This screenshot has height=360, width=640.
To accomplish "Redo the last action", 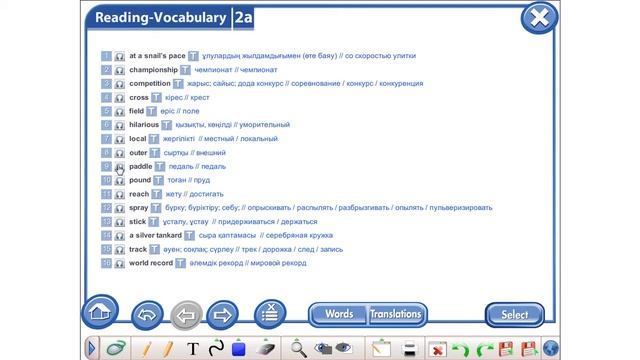I will [x=485, y=350].
